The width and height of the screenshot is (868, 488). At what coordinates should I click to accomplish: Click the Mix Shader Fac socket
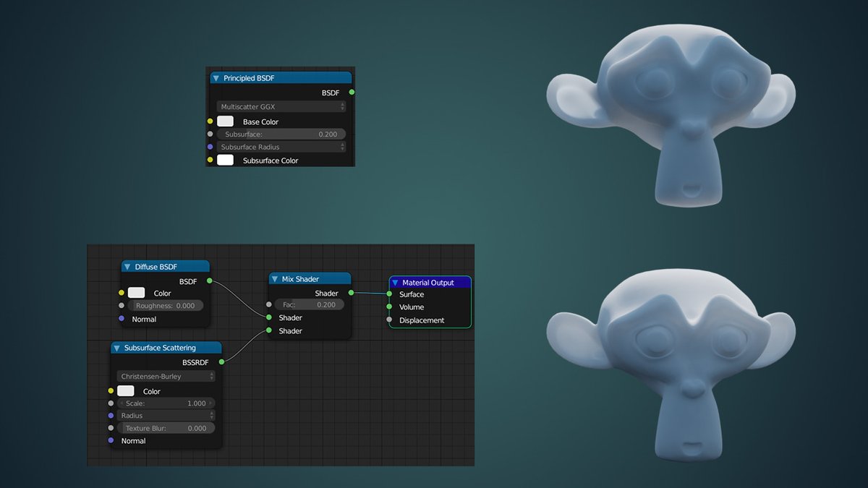tap(269, 304)
